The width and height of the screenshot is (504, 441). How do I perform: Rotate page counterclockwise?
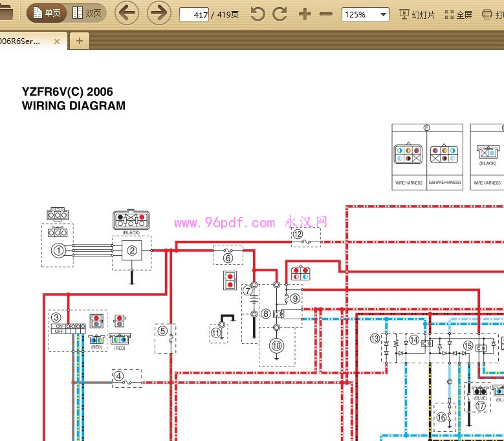point(257,14)
